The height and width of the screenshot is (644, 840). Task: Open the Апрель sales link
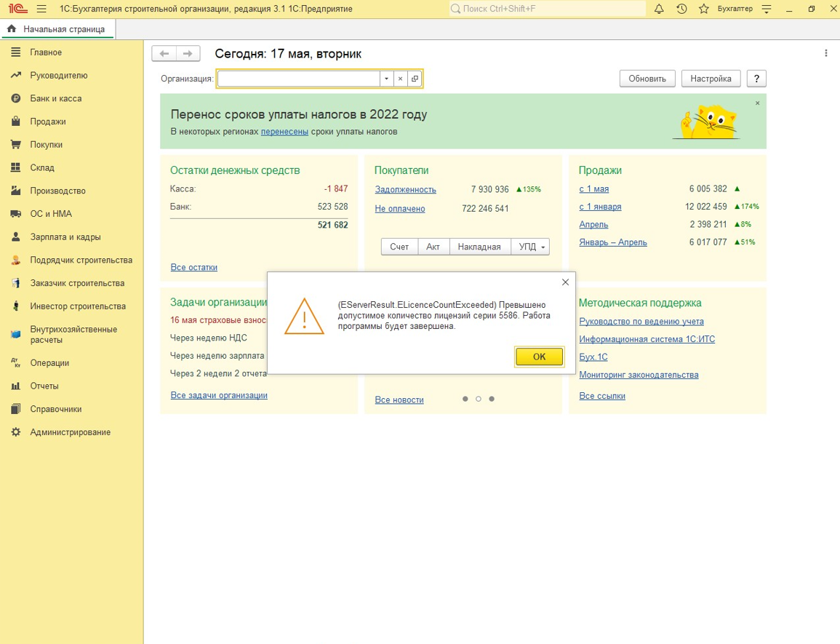click(x=593, y=224)
